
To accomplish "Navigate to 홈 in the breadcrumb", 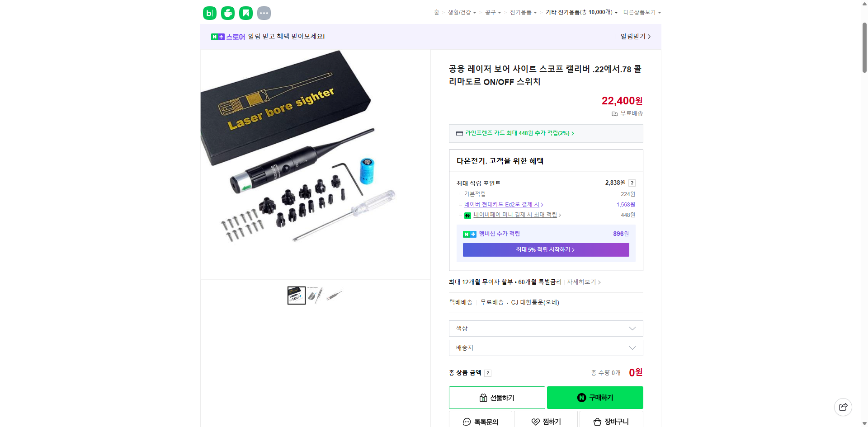I will [435, 12].
